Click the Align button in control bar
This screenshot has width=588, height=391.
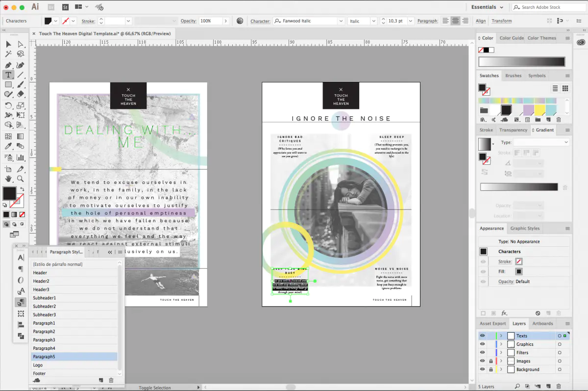coord(481,21)
